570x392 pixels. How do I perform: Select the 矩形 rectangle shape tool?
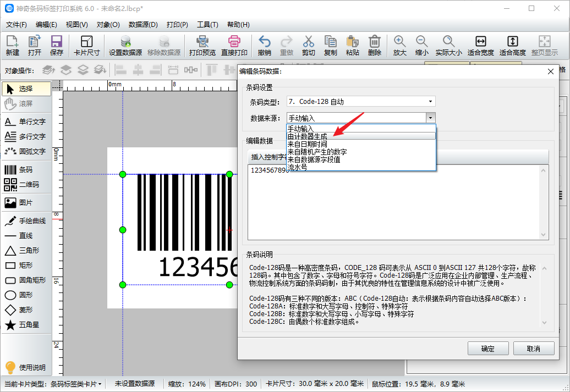26,265
